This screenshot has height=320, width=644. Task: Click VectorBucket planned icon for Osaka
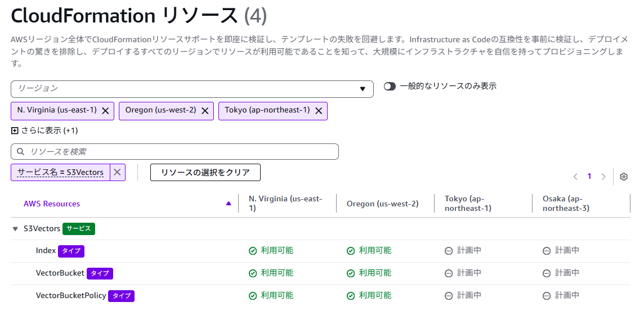pos(547,273)
